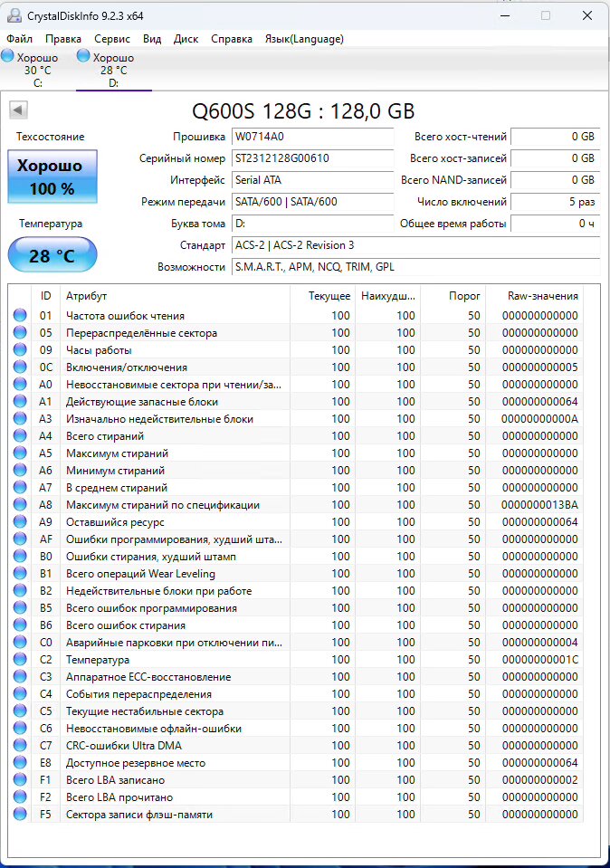The image size is (610, 868).
Task: Select row Включения/отключения
Action: pyautogui.click(x=296, y=367)
